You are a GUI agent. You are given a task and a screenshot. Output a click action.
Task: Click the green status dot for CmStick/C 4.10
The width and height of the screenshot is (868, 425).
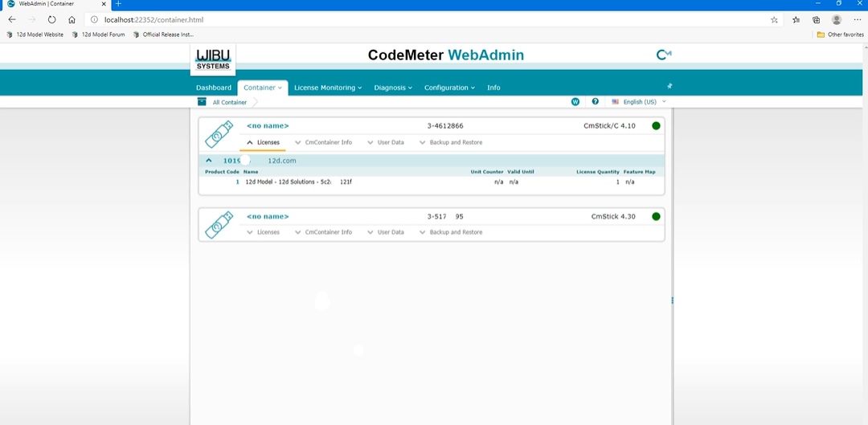point(656,125)
